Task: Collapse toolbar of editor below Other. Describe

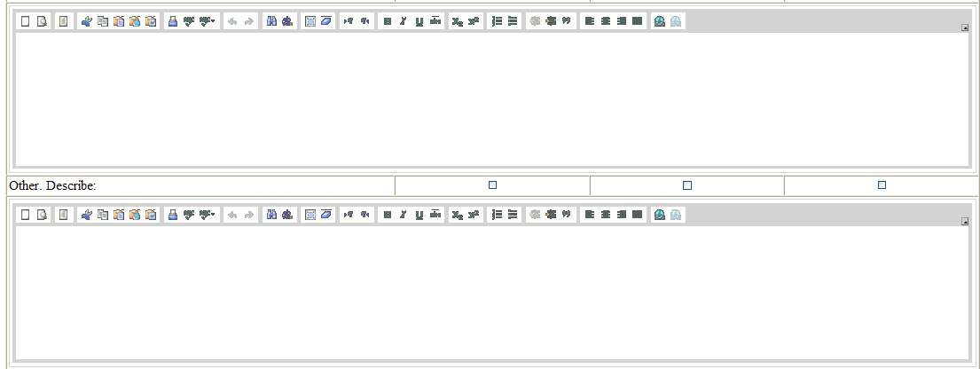Action: pos(966,221)
